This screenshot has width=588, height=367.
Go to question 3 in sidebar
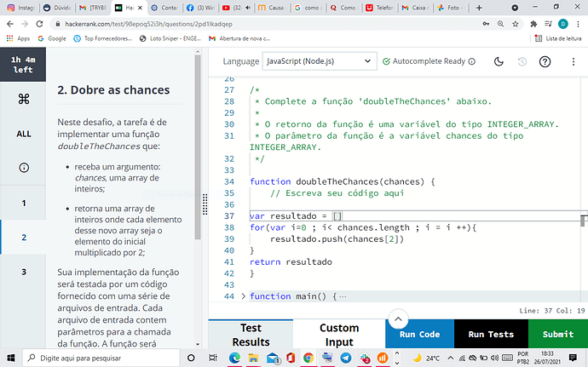coord(23,272)
